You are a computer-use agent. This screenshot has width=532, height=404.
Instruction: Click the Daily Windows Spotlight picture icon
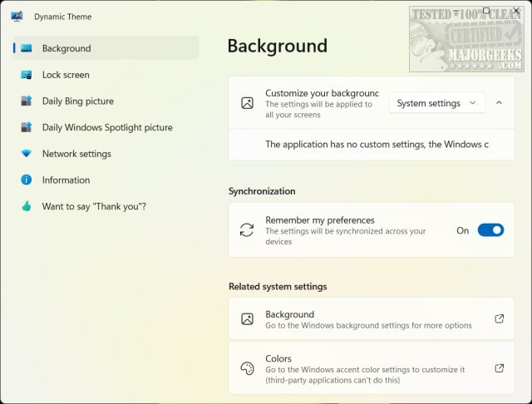point(27,127)
